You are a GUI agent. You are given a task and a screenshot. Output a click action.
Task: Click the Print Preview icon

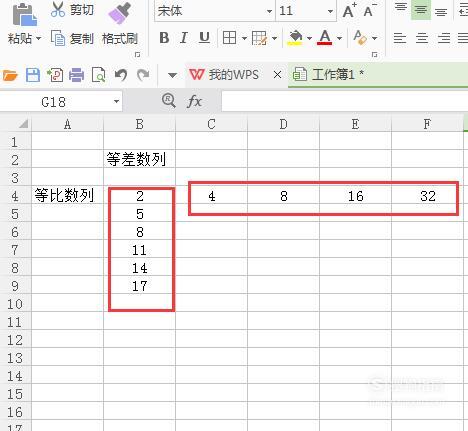click(98, 75)
